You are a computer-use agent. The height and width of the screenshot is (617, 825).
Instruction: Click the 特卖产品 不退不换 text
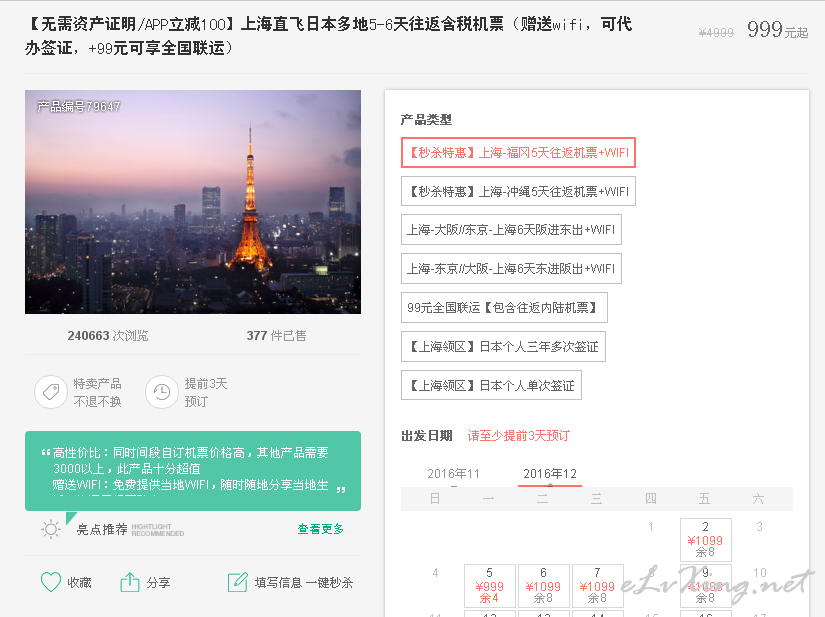coord(97,392)
